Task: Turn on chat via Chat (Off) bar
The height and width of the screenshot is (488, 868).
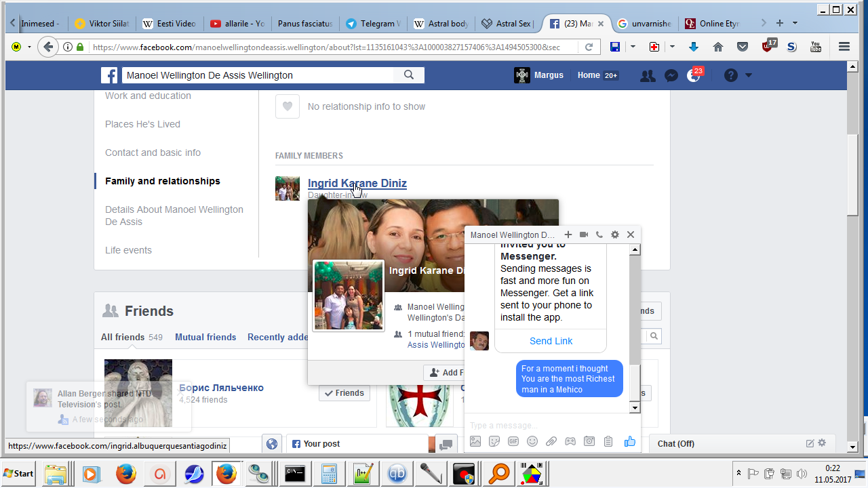Action: [676, 444]
